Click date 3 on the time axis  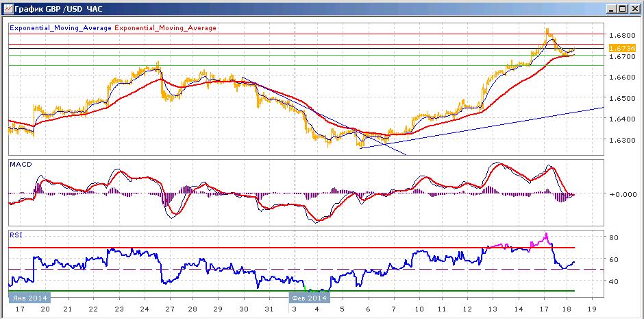295,309
